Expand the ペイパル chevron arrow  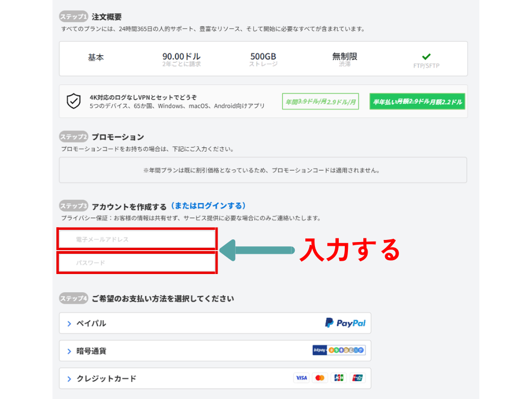coord(69,323)
